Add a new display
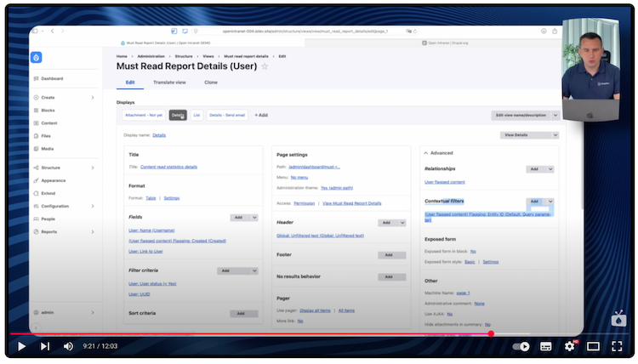This screenshot has width=638, height=364. coord(261,115)
